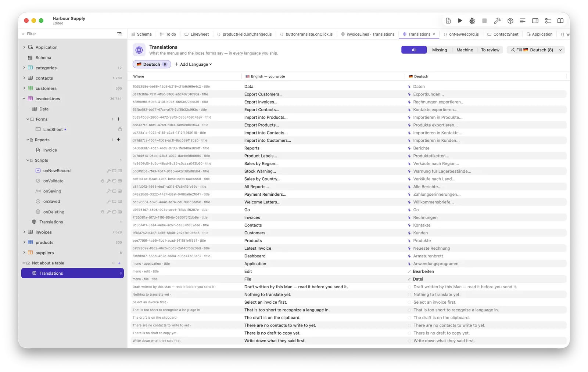Switch to invoiceLines · Translations tab

coord(367,34)
